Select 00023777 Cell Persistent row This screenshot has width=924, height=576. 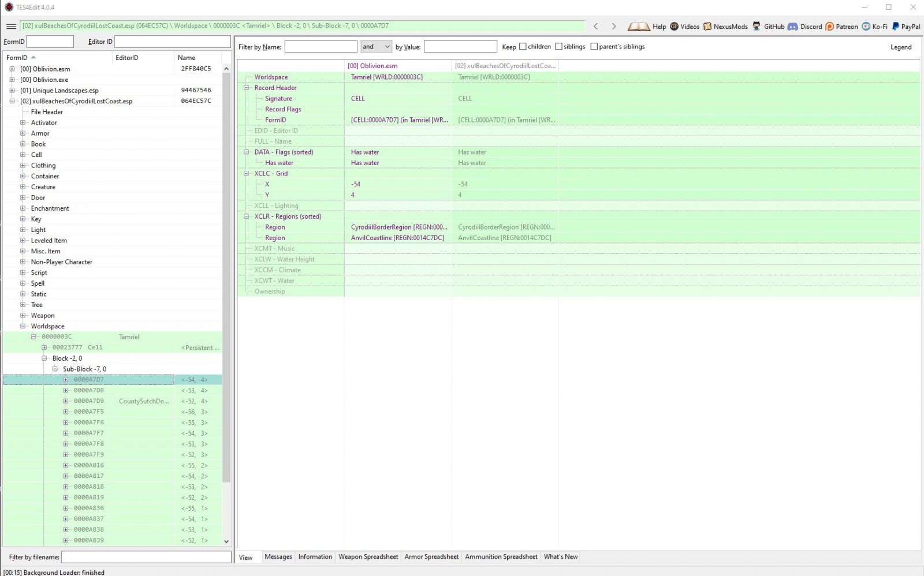tap(112, 347)
